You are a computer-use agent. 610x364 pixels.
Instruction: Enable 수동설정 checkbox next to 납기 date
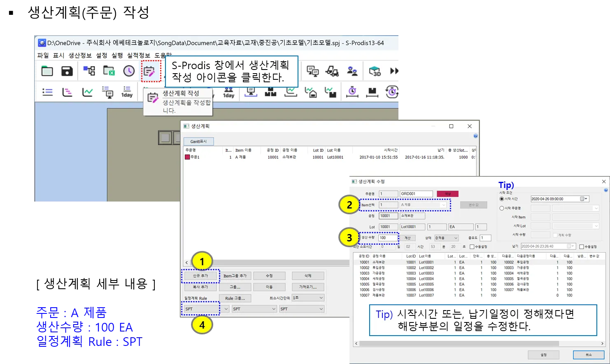point(582,247)
